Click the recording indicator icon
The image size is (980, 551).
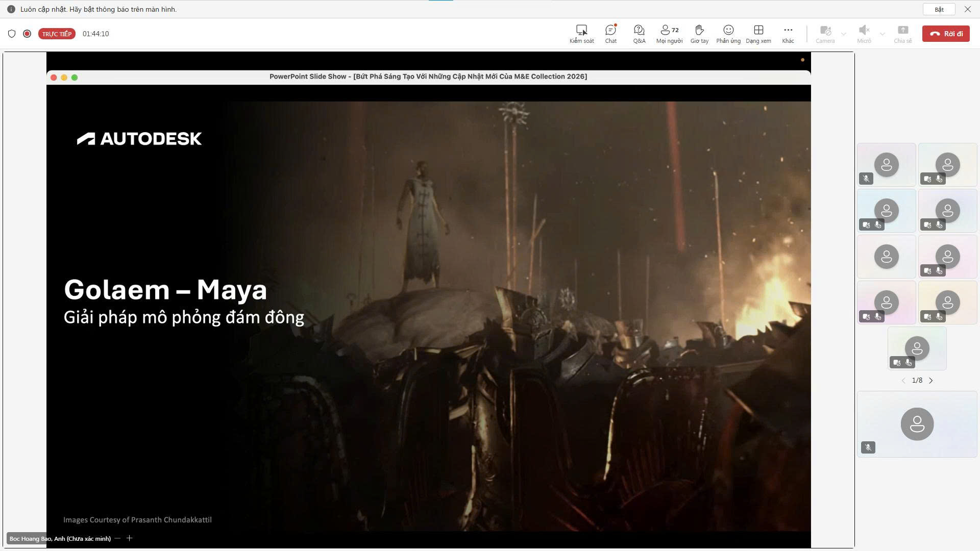point(27,34)
